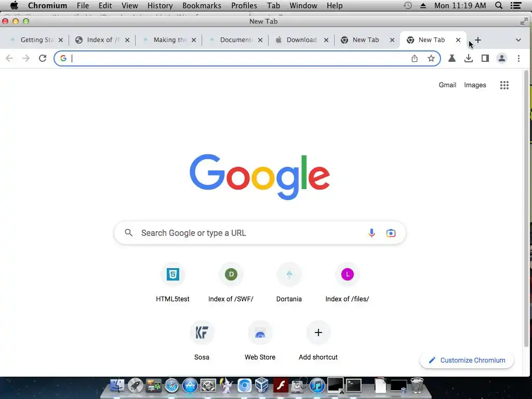532x399 pixels.
Task: Open a new tab with plus button
Action: coord(478,40)
